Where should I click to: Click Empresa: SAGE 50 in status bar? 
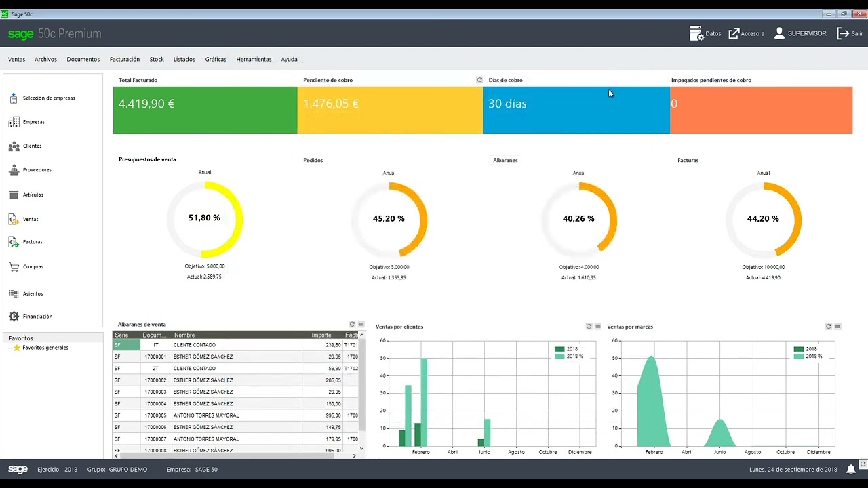(x=192, y=470)
